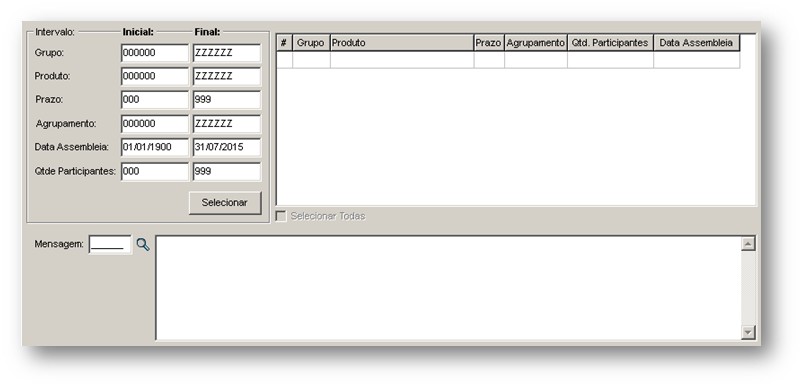
Task: Click the Inicial column heading
Action: click(138, 32)
